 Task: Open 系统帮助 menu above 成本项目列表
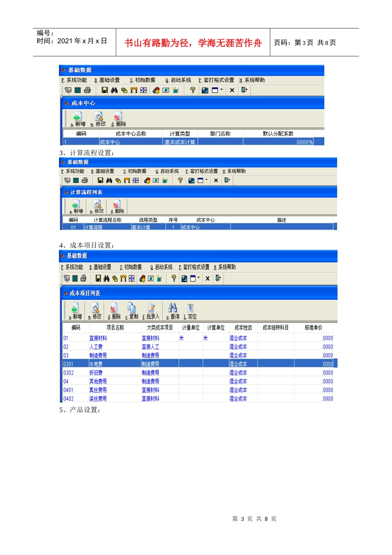pyautogui.click(x=225, y=267)
